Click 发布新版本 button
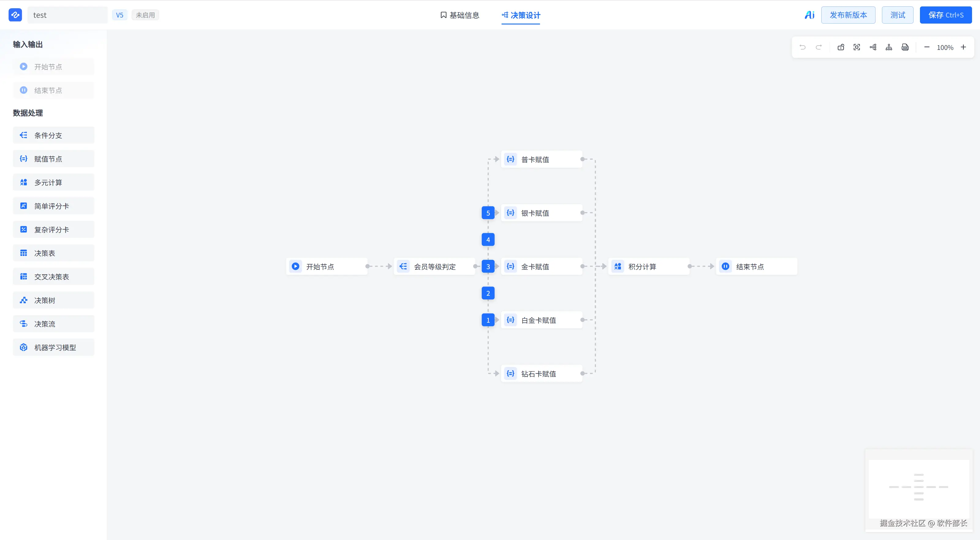The height and width of the screenshot is (540, 980). tap(848, 15)
